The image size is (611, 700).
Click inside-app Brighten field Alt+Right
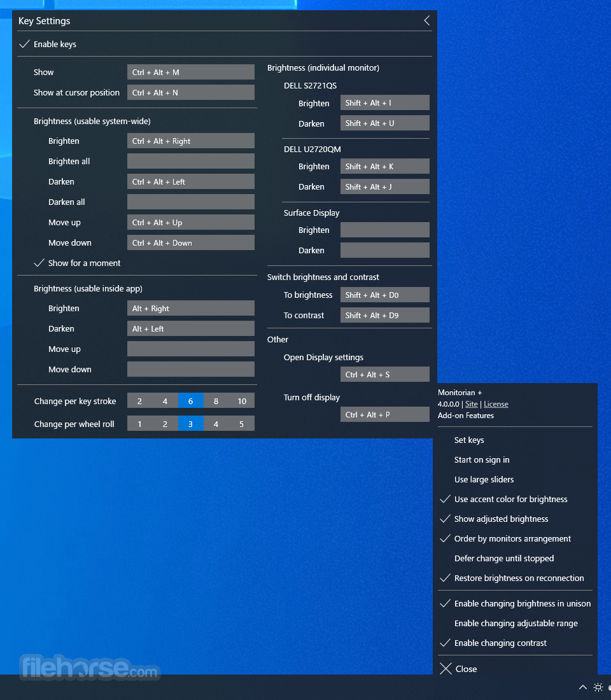191,308
